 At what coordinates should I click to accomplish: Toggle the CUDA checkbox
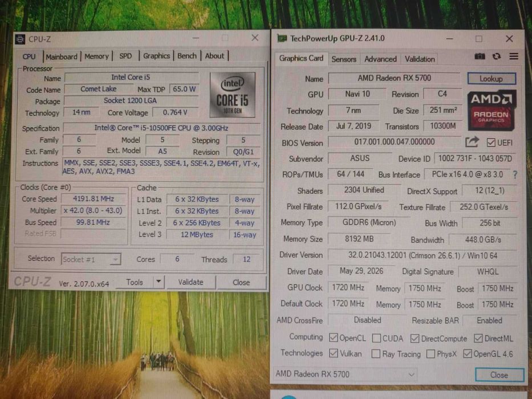pyautogui.click(x=376, y=338)
